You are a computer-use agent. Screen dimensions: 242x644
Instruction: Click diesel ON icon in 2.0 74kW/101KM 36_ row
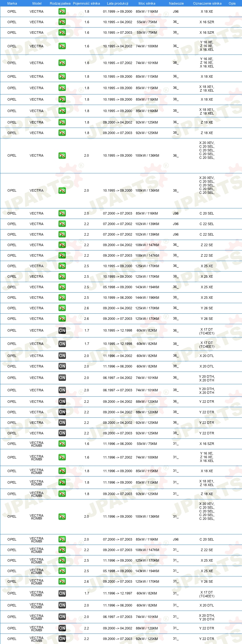pos(62,378)
